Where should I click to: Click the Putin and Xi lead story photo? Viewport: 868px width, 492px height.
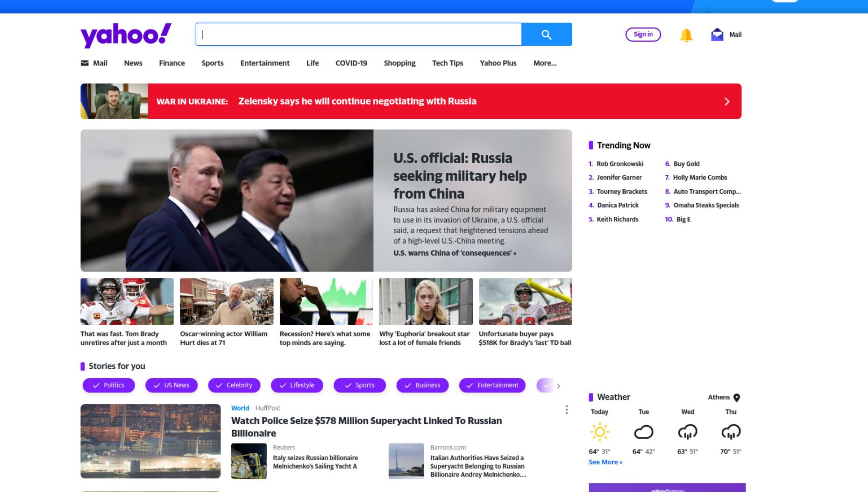pyautogui.click(x=227, y=201)
